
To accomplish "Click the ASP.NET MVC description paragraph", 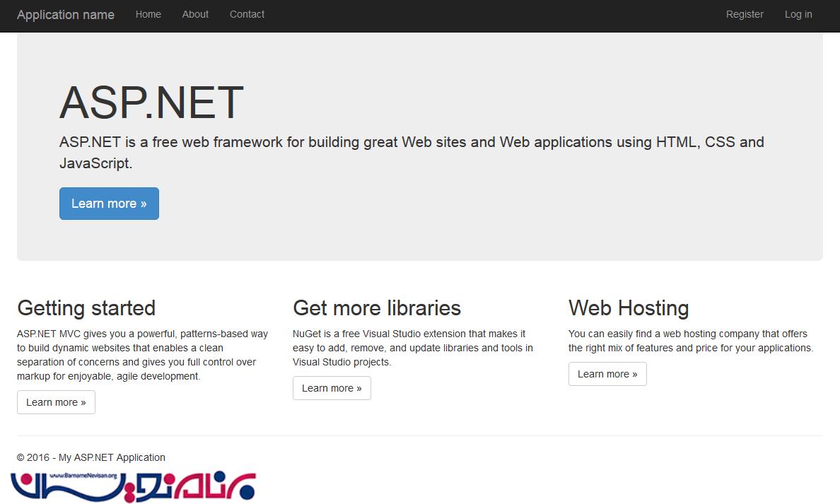I will 142,355.
